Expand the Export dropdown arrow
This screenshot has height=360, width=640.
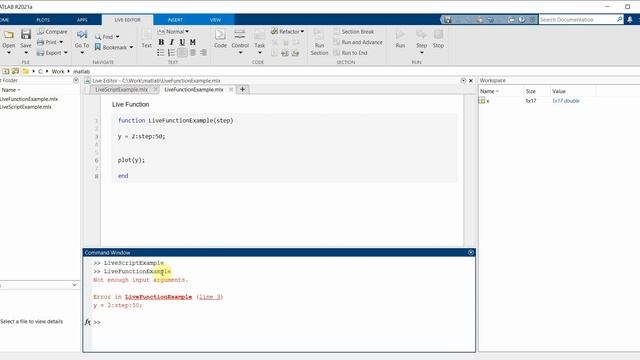(x=66, y=53)
